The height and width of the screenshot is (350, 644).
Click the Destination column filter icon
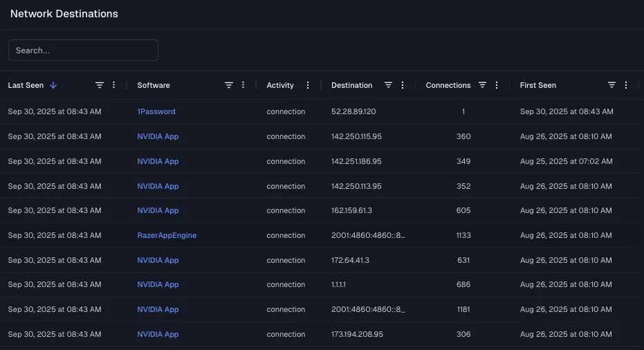tap(388, 85)
